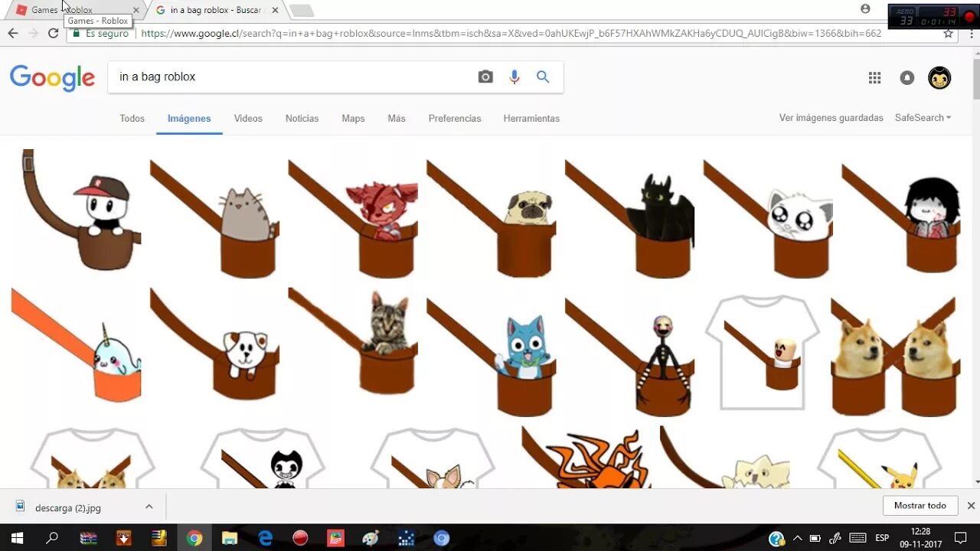Click the ESP language indicator

click(882, 538)
